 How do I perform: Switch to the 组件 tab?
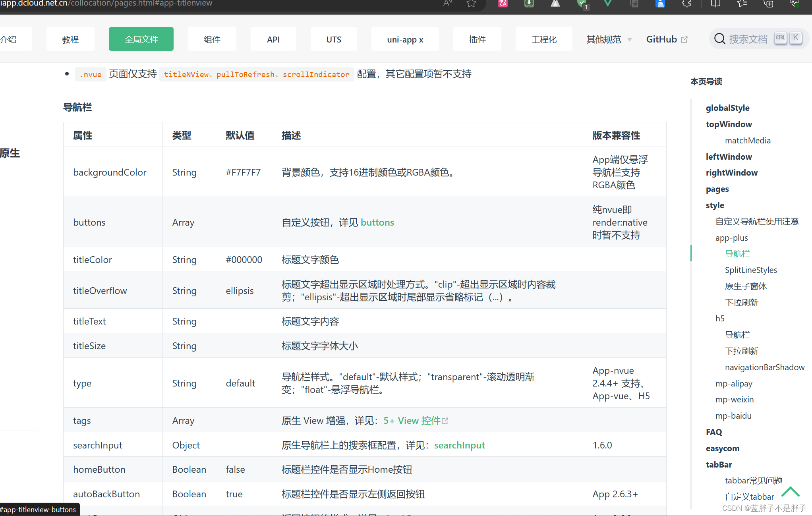212,39
